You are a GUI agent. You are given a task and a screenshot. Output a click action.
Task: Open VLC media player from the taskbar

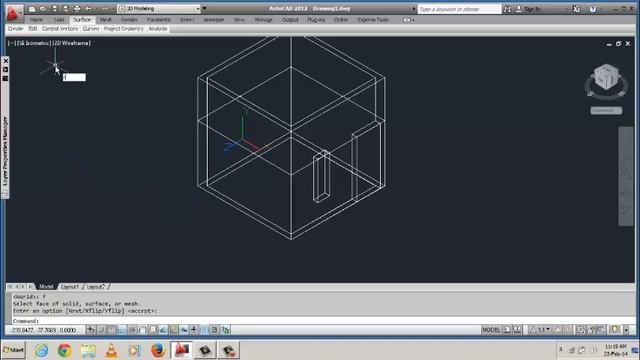click(x=111, y=350)
